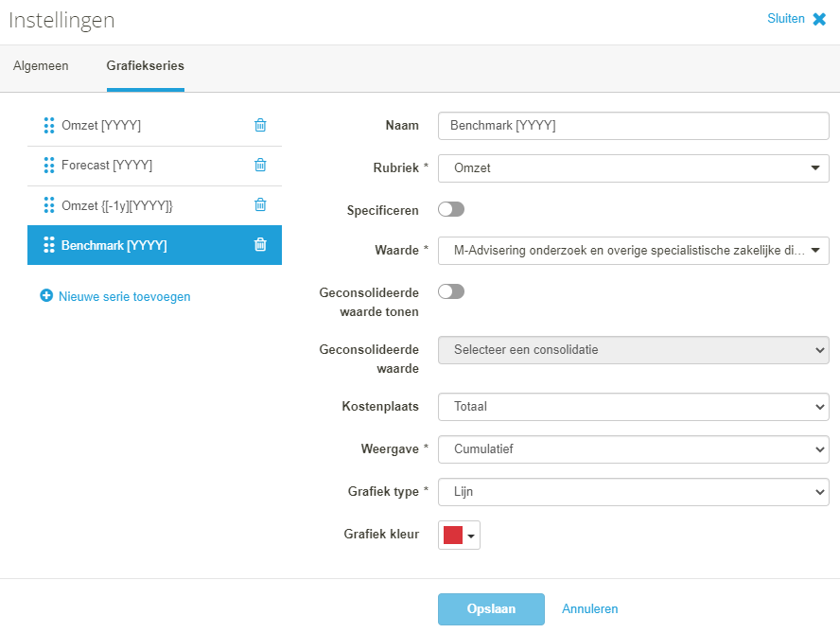840x633 pixels.
Task: Delete the Forecast [YYYY] series
Action: tap(260, 165)
